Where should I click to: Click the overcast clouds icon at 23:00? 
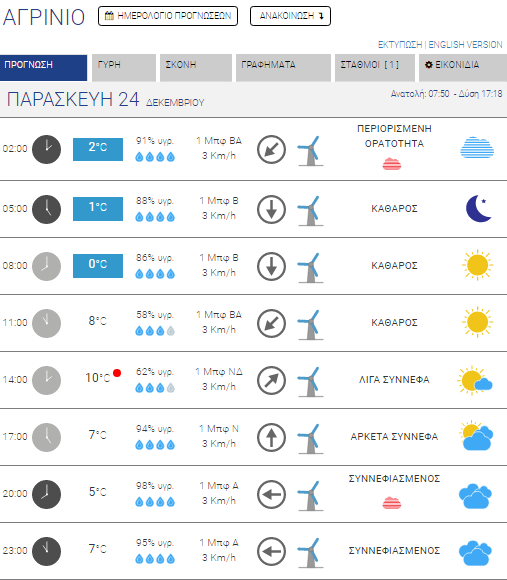475,553
